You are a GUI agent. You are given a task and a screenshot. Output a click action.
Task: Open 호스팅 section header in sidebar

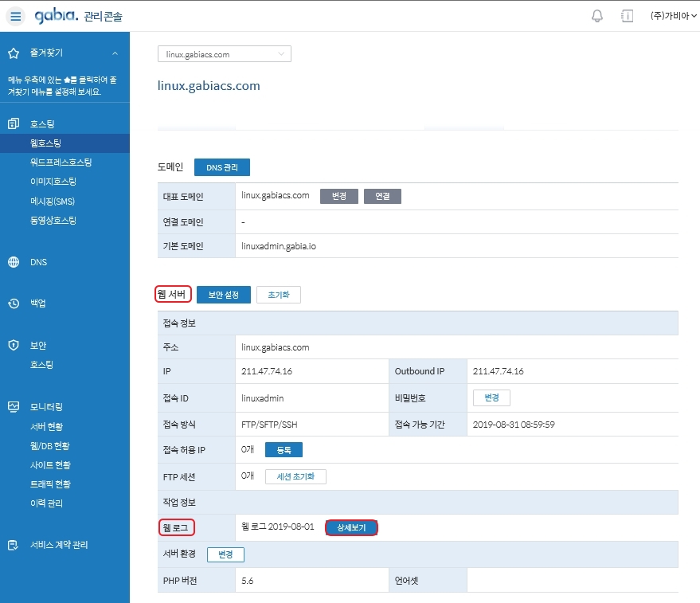[x=42, y=123]
